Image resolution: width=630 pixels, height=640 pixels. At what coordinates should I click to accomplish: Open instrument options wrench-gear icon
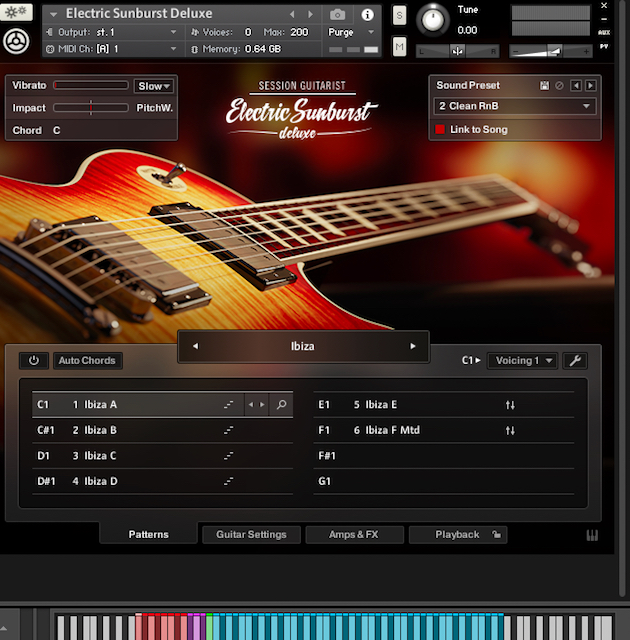[x=16, y=12]
